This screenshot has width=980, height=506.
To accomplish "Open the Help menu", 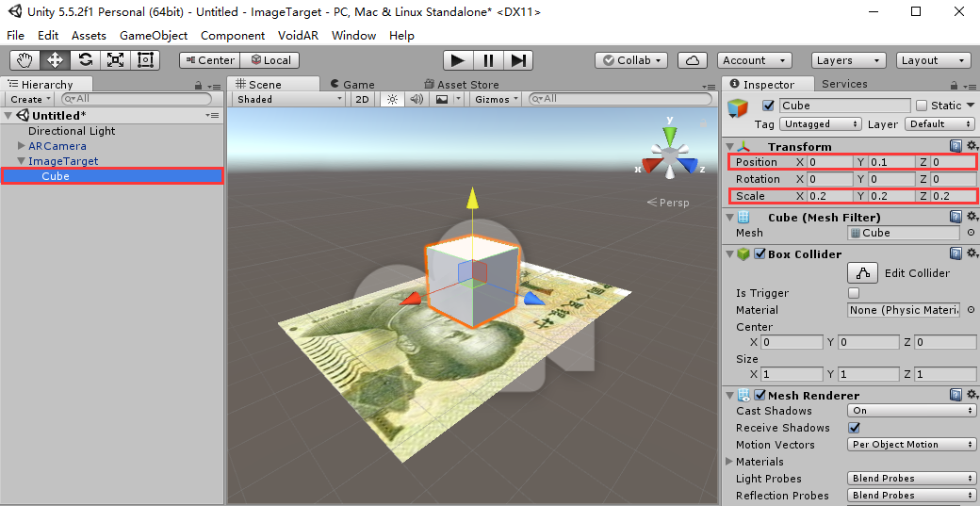I will 401,36.
